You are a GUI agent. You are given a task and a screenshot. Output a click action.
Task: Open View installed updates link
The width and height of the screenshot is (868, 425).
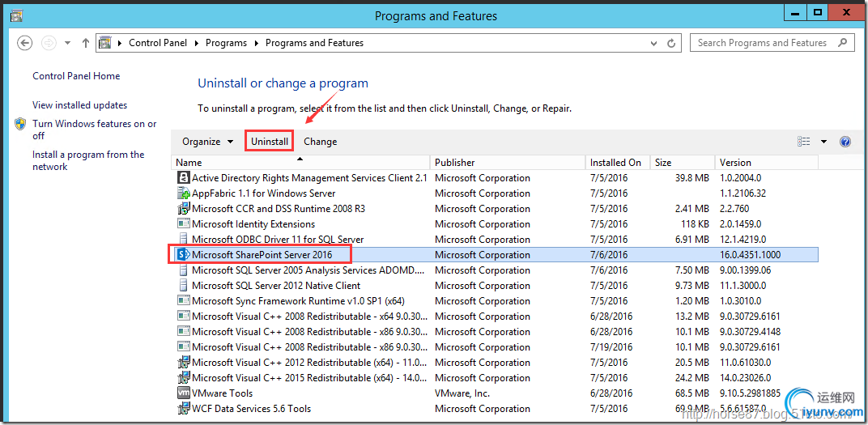coord(79,105)
